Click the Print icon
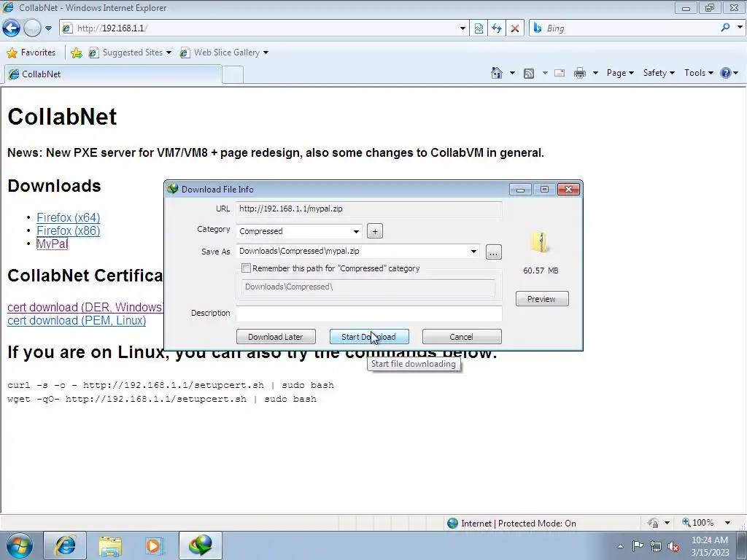The image size is (747, 560). pyautogui.click(x=579, y=73)
